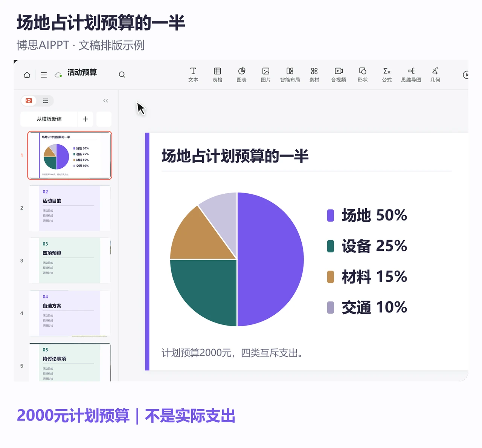Insert a text box with 文本 tool

193,75
